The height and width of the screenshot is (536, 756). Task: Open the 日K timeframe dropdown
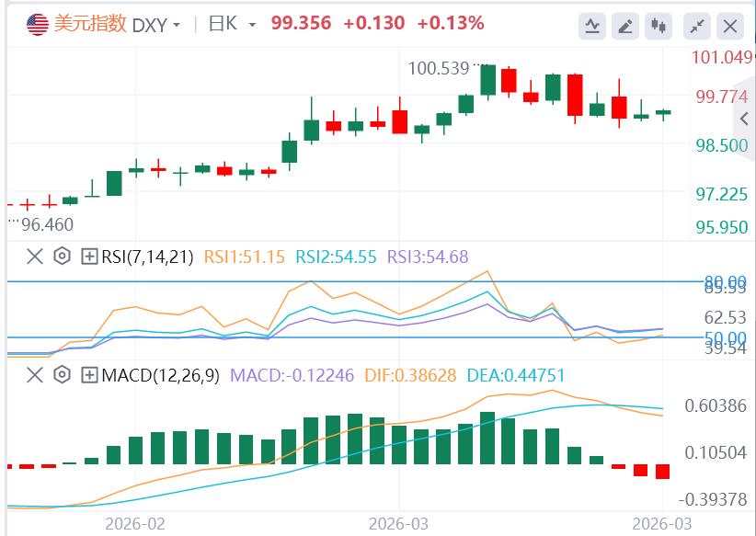click(252, 25)
